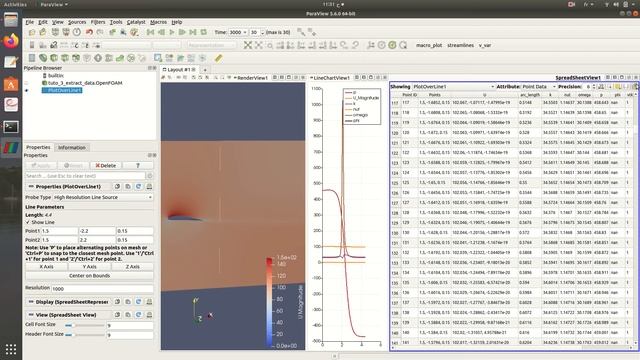Collapse Display (SpreadSheetRepresentation) section

(31, 302)
